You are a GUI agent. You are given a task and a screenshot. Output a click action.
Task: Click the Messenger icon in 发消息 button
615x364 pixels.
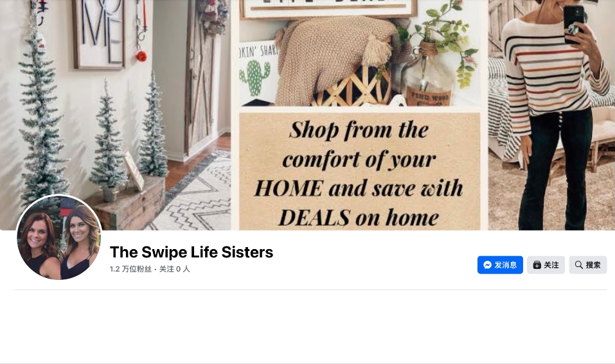point(488,265)
